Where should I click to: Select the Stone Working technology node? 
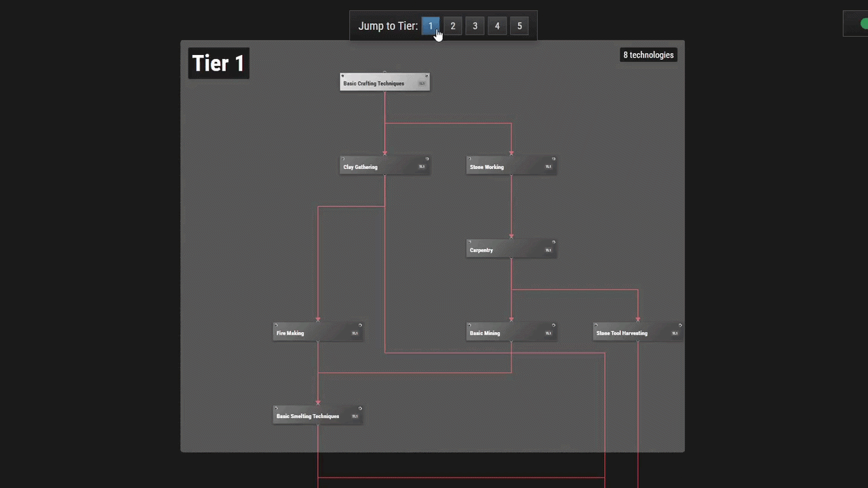click(x=511, y=166)
